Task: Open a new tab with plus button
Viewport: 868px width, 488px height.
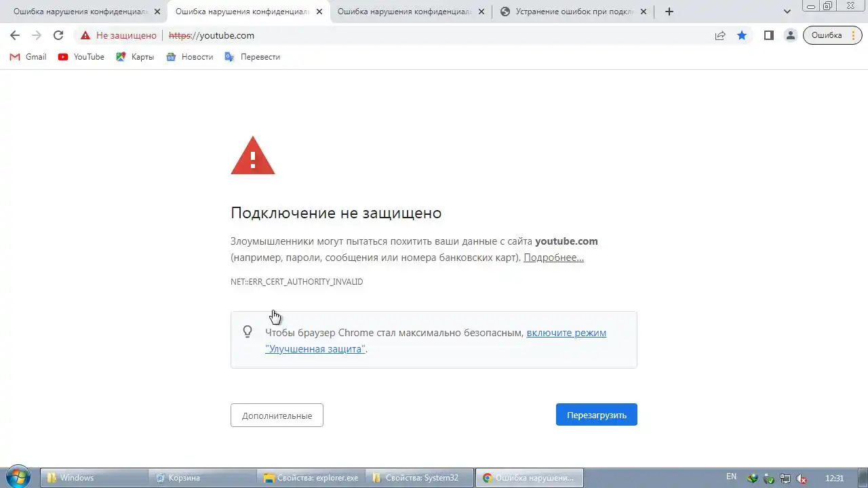Action: pyautogui.click(x=669, y=12)
